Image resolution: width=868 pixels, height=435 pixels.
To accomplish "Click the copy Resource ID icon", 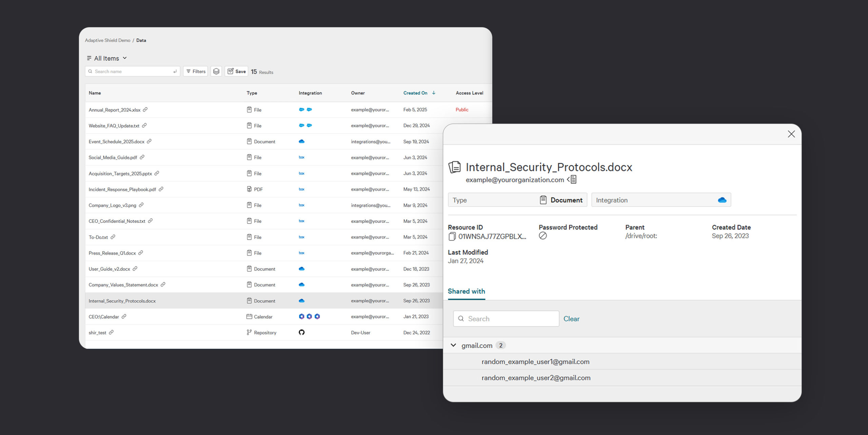I will (x=452, y=237).
